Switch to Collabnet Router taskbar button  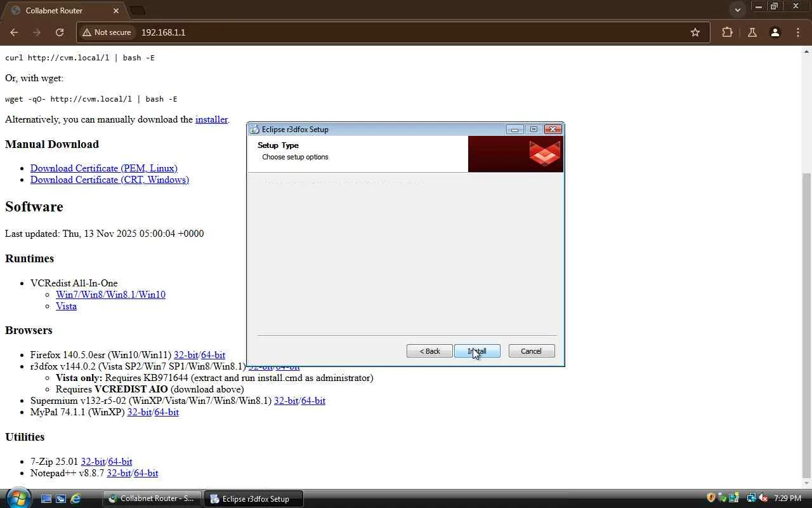(x=152, y=498)
